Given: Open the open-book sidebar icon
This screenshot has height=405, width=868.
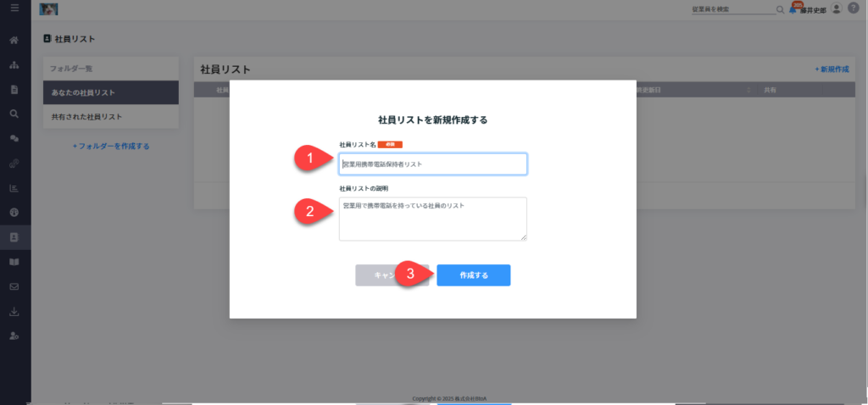Looking at the screenshot, I should (15, 262).
